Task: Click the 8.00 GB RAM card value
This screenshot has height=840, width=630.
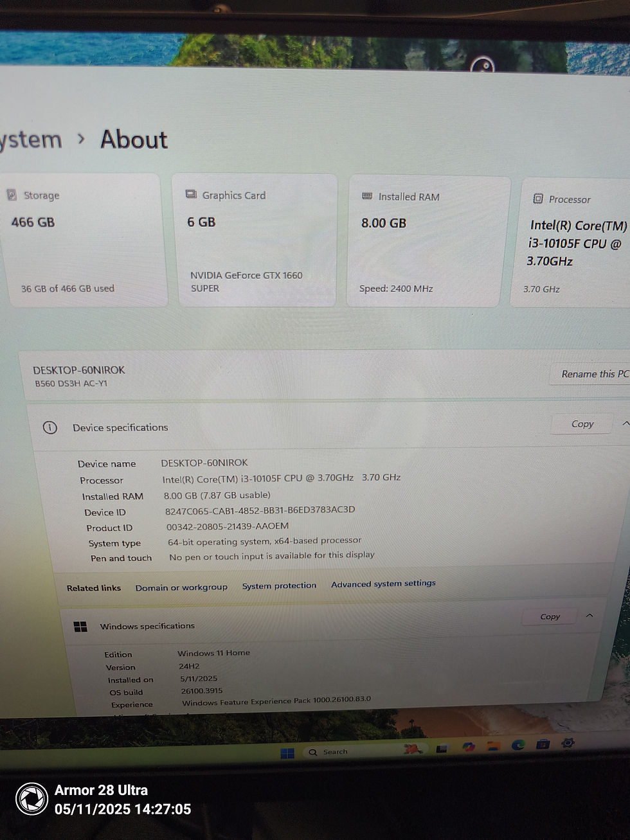Action: click(384, 223)
